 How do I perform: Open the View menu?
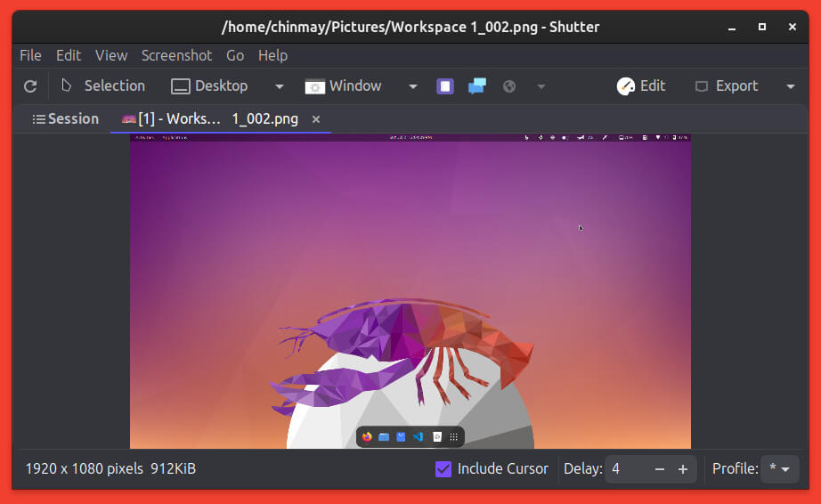coord(111,55)
